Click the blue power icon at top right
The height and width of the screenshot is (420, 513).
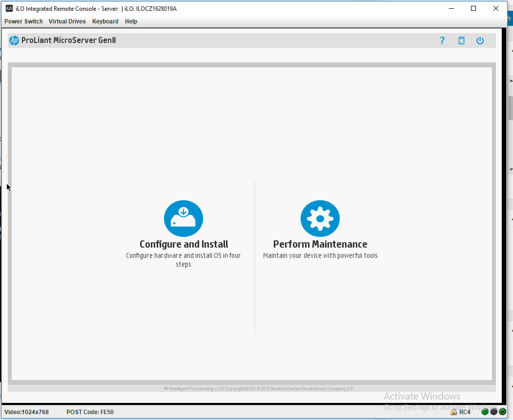[480, 40]
